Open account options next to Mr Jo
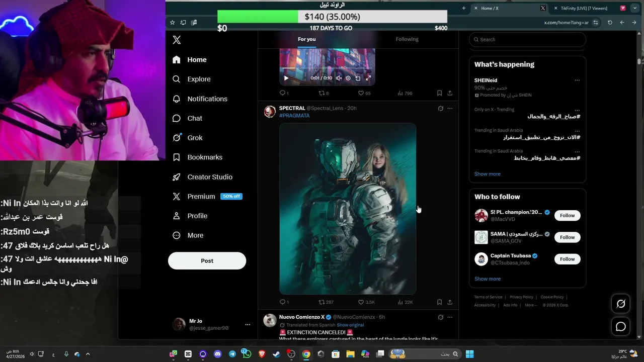This screenshot has height=362, width=644. coord(248,325)
